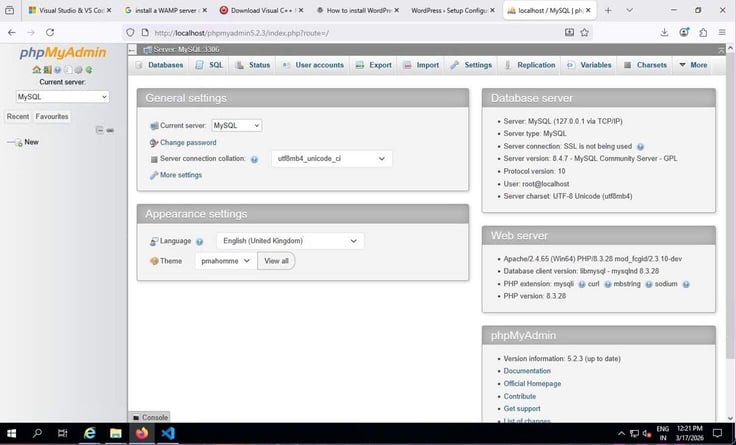Open the Variables tab
The width and height of the screenshot is (736, 445).
[x=589, y=65]
